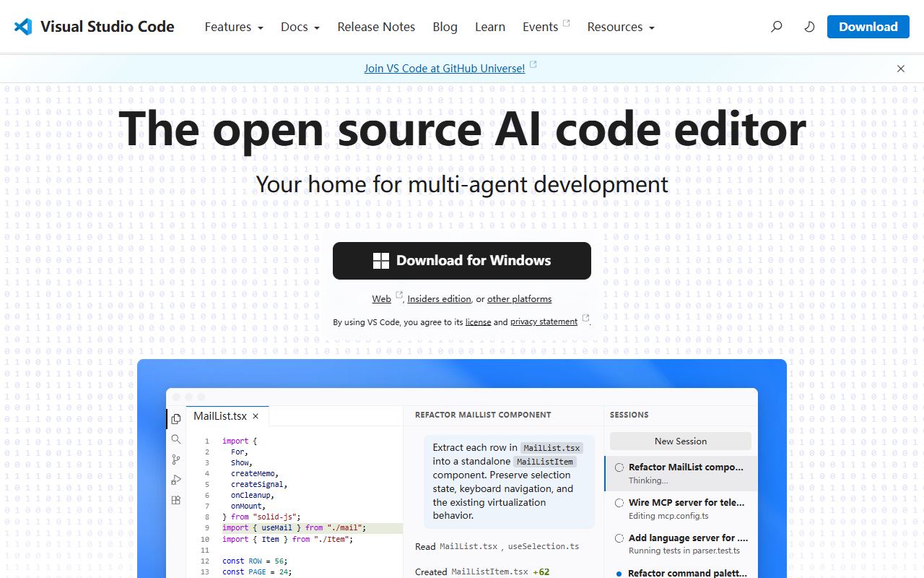Toggle dark theme with the moon icon
Screen dimensions: 924x578
click(x=809, y=27)
